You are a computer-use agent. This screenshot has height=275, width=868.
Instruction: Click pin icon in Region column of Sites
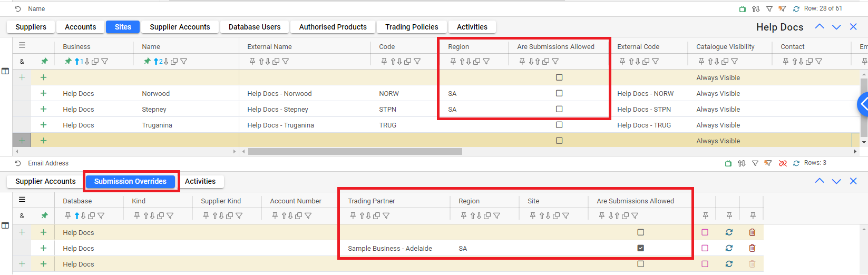coord(453,62)
